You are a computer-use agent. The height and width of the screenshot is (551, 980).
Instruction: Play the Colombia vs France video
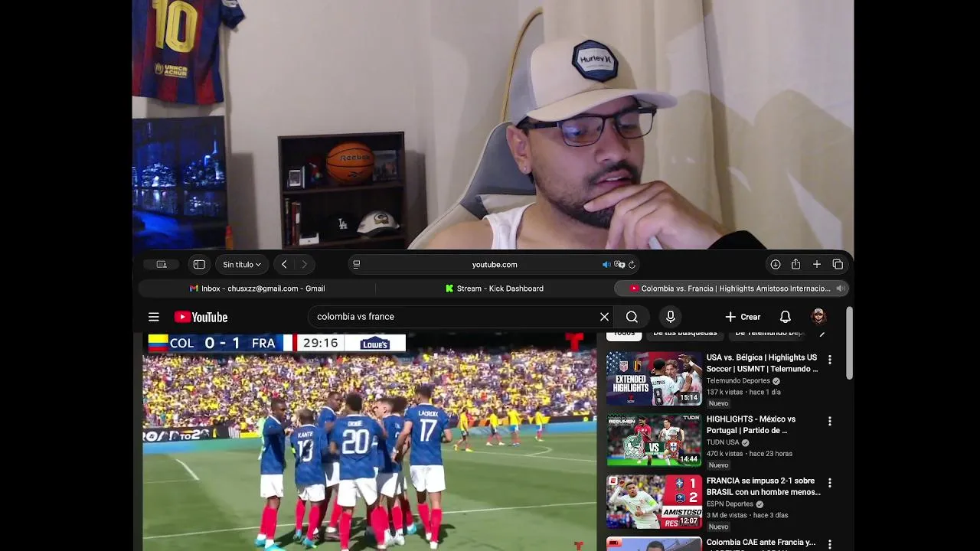(x=369, y=442)
